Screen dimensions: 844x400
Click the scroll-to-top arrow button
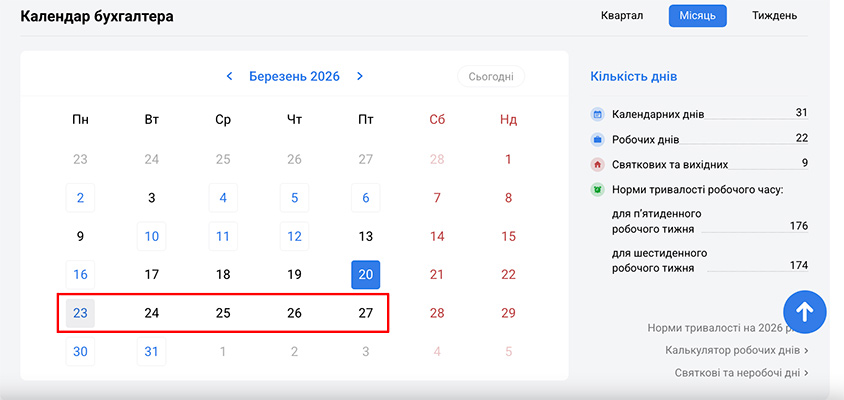coord(804,312)
